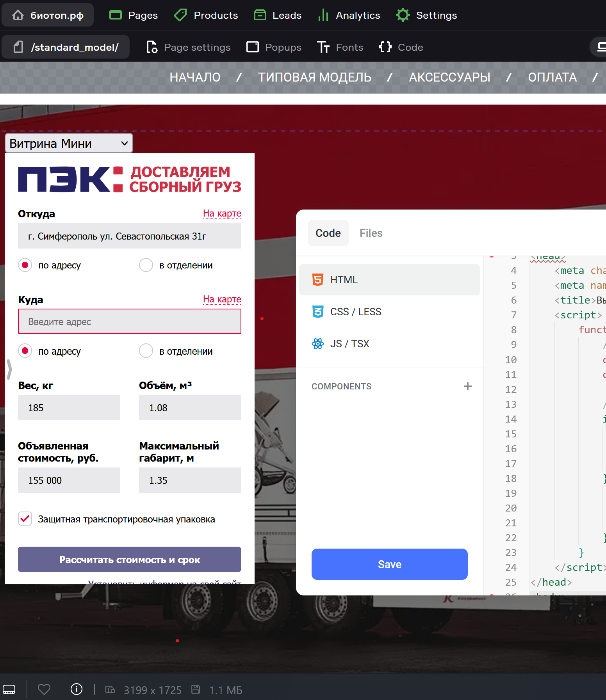Open the Витрина Мини dropdown
The width and height of the screenshot is (606, 700).
[69, 143]
